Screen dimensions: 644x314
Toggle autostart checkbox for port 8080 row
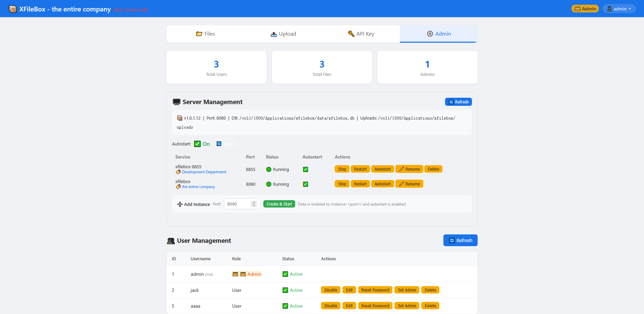(306, 184)
